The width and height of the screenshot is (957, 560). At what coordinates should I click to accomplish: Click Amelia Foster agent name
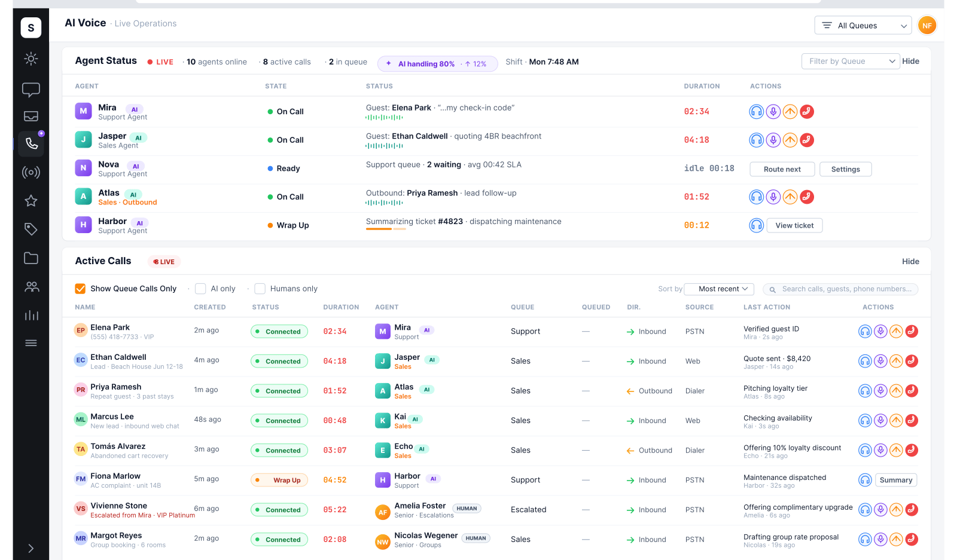(x=420, y=506)
